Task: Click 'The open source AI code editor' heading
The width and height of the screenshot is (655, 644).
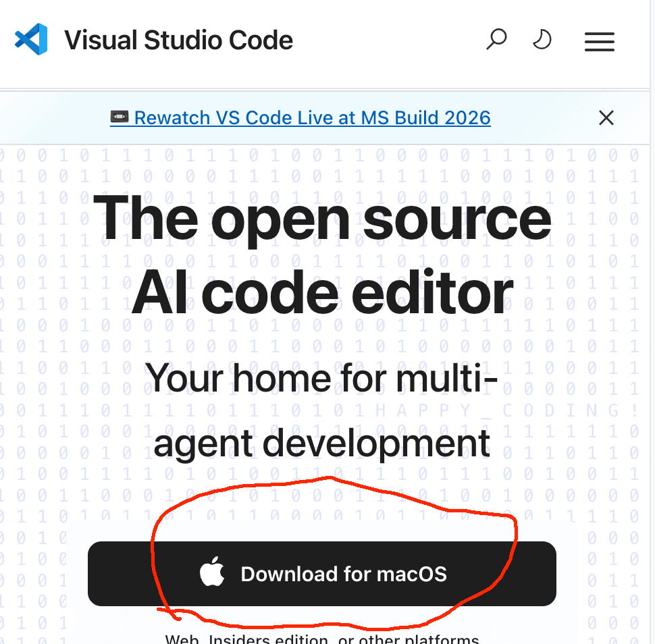Action: (322, 254)
